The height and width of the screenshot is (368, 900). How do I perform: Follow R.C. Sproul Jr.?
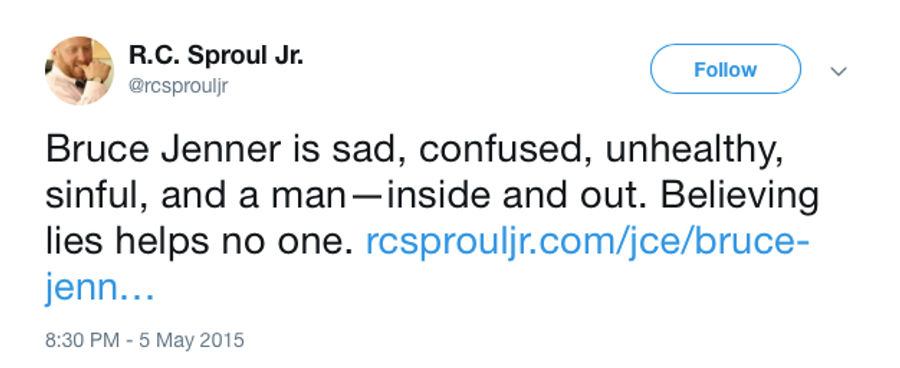tap(725, 69)
